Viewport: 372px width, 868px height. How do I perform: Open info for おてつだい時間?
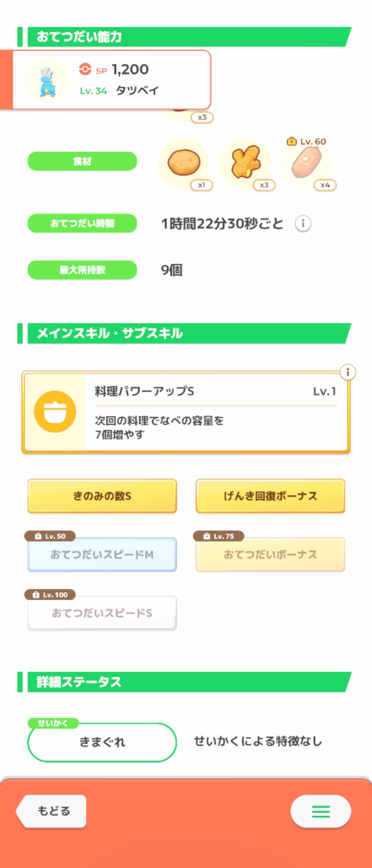pyautogui.click(x=303, y=224)
